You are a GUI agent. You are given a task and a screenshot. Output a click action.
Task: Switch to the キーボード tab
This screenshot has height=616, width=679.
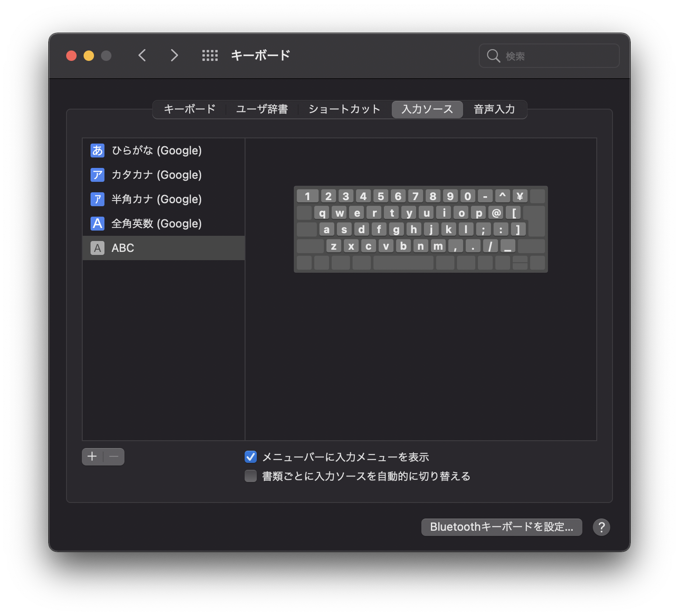coord(189,109)
